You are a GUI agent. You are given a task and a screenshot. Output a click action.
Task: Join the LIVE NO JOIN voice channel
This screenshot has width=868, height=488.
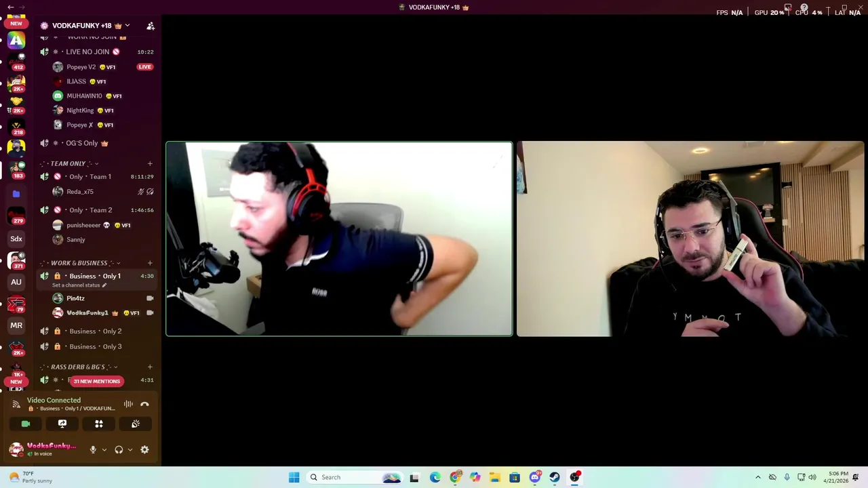97,52
